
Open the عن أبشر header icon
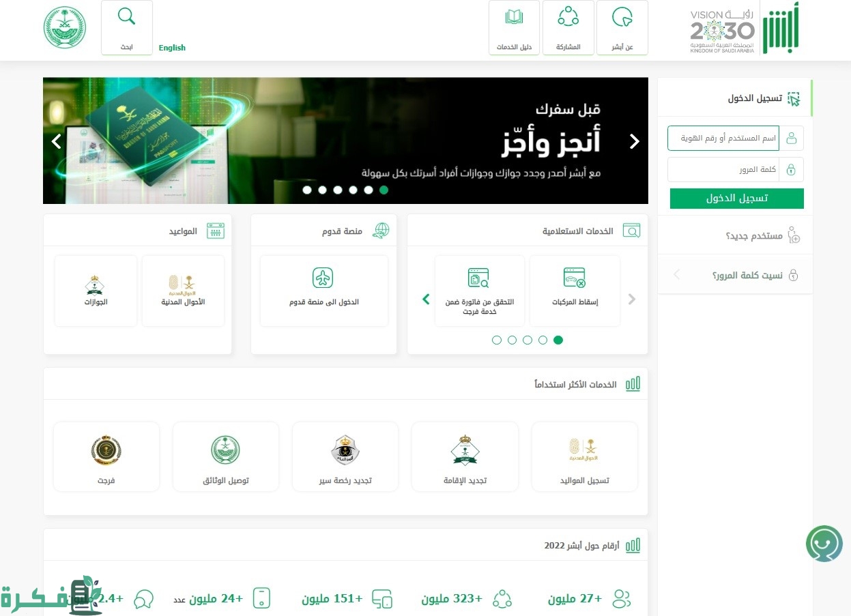coord(622,27)
